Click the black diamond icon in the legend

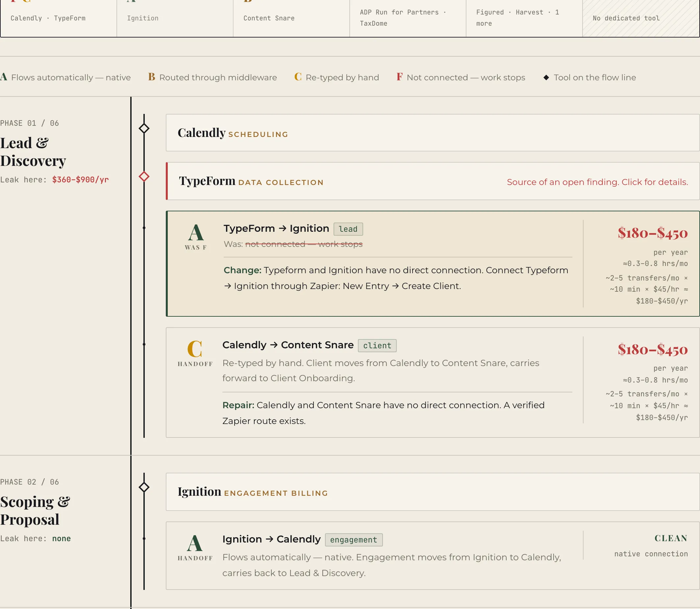pyautogui.click(x=546, y=77)
